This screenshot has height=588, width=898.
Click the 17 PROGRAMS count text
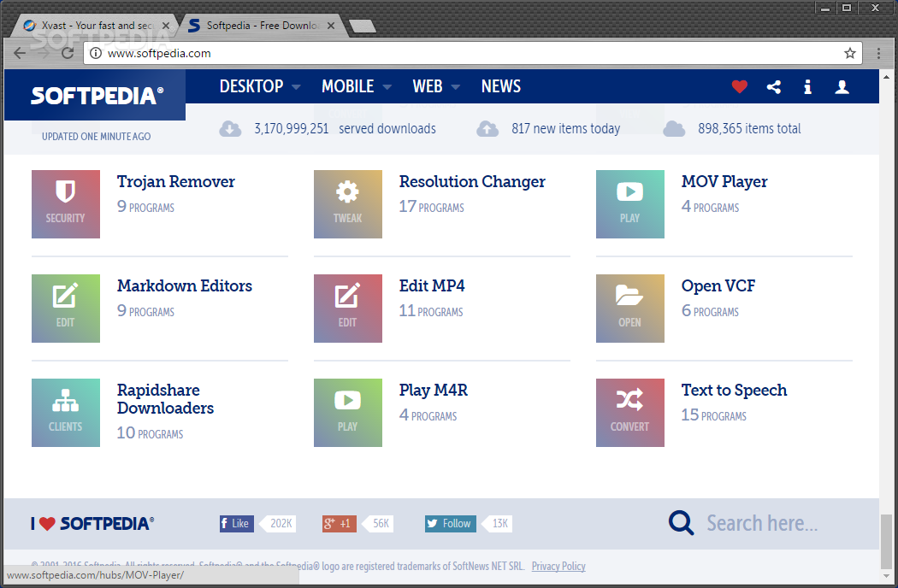point(432,206)
